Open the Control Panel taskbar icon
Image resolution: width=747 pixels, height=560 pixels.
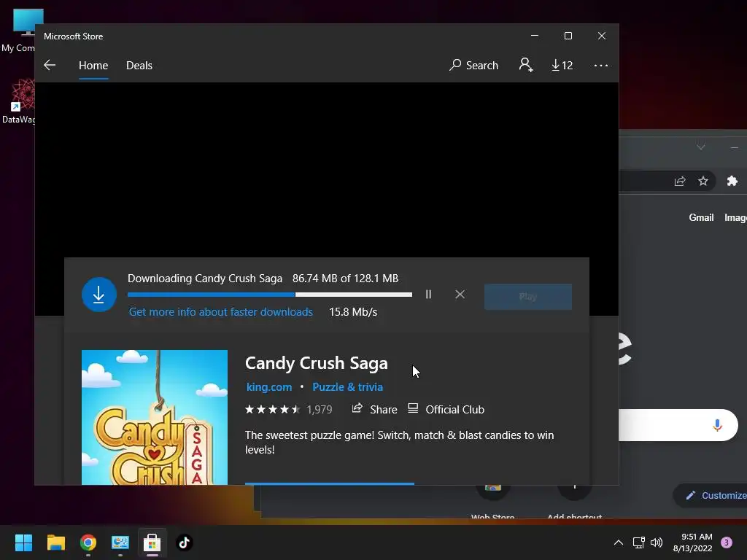tap(120, 542)
